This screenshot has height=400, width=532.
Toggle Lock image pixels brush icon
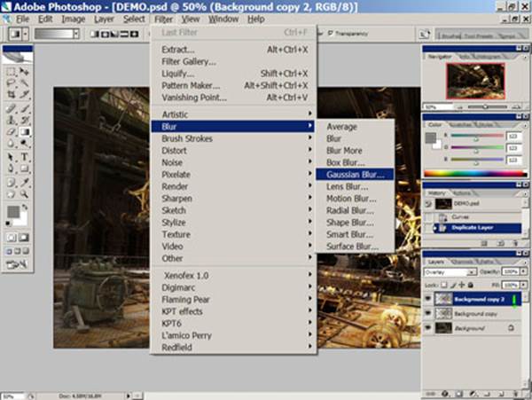(453, 285)
